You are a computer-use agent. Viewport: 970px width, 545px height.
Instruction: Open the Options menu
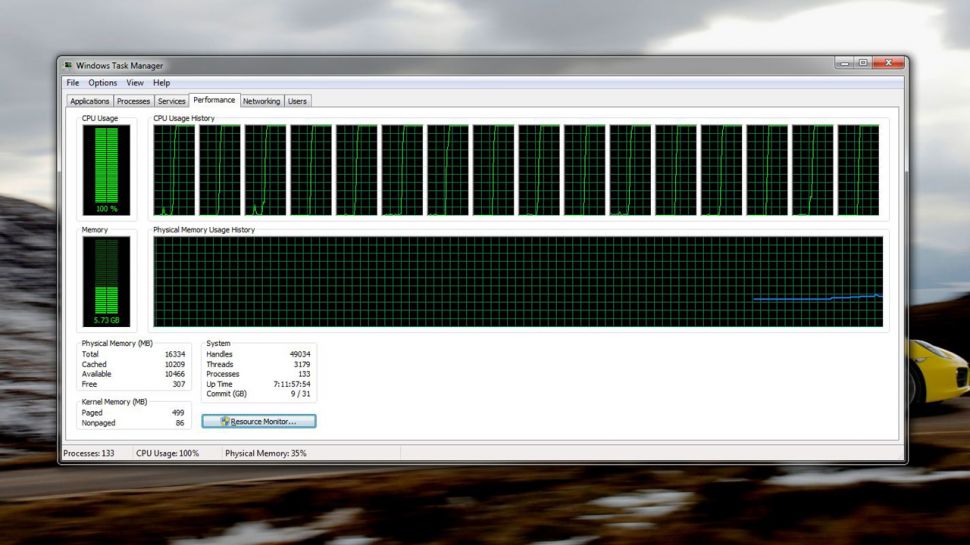[103, 83]
